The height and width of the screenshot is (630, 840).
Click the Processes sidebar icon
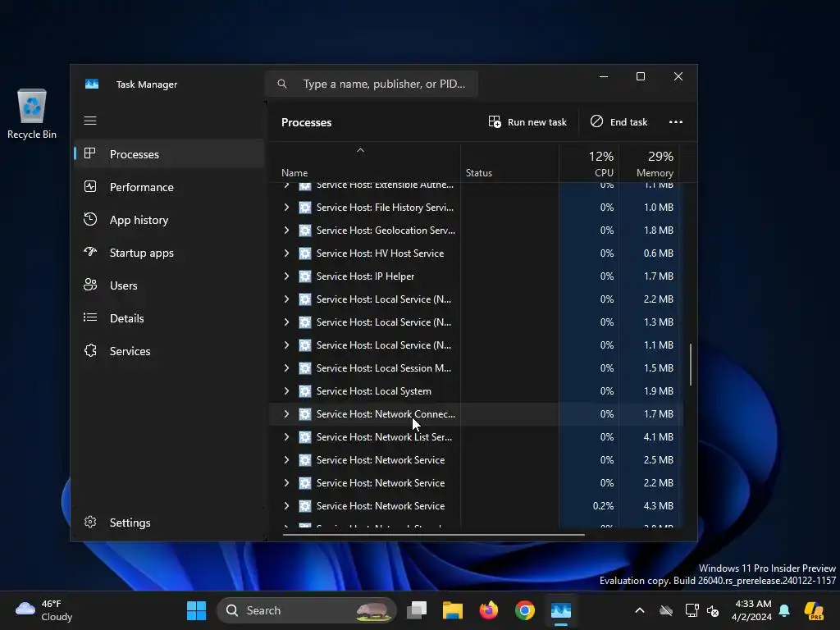point(90,153)
